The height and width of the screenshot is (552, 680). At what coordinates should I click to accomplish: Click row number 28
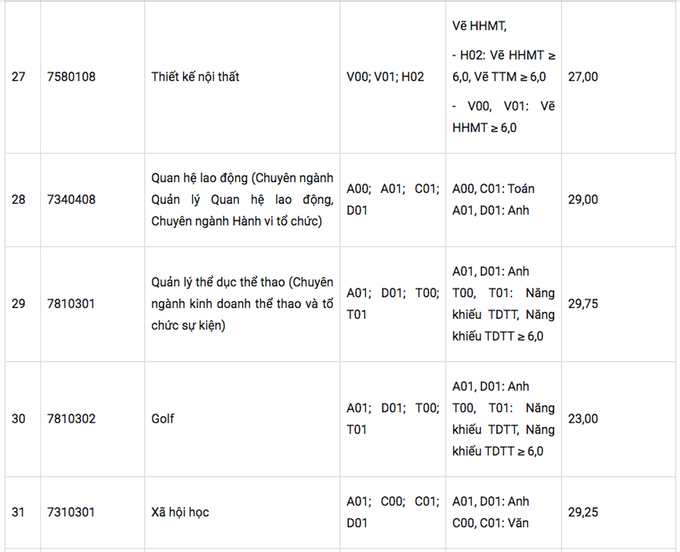tap(19, 199)
